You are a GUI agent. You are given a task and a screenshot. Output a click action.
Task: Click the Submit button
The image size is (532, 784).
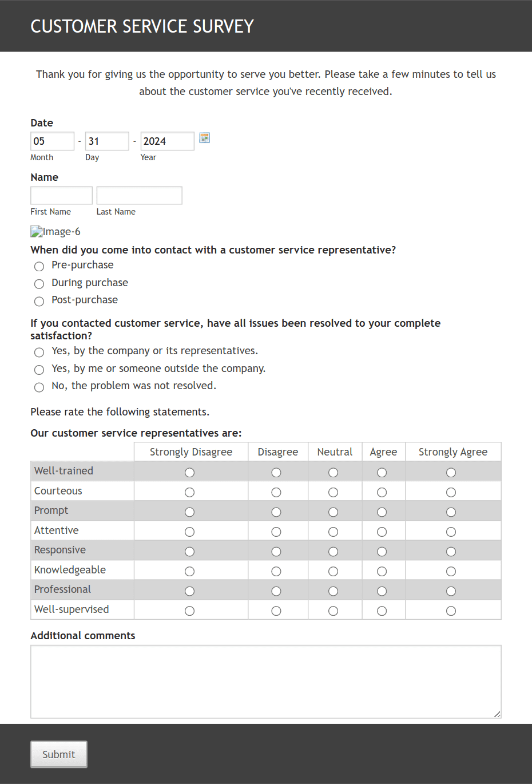coord(59,754)
